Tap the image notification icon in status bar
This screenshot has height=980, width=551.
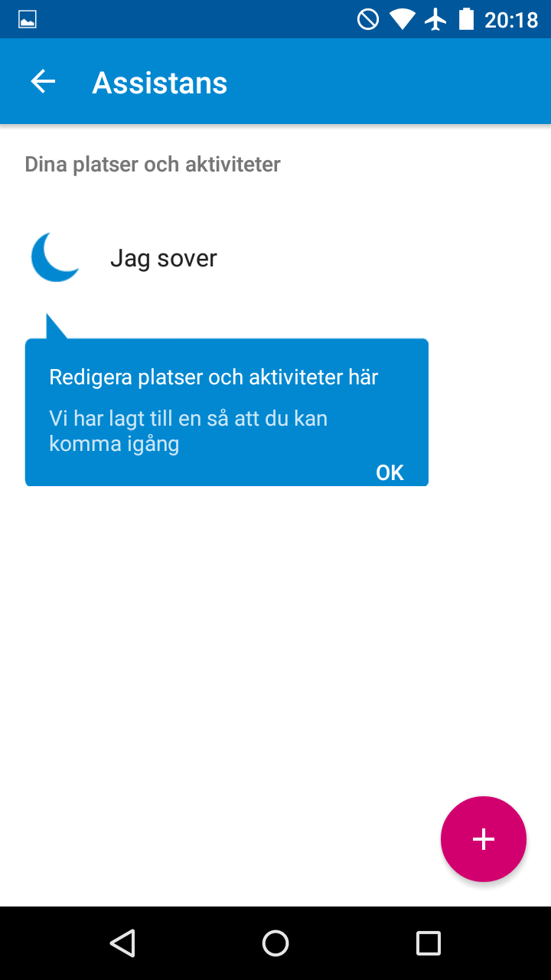pos(28,19)
